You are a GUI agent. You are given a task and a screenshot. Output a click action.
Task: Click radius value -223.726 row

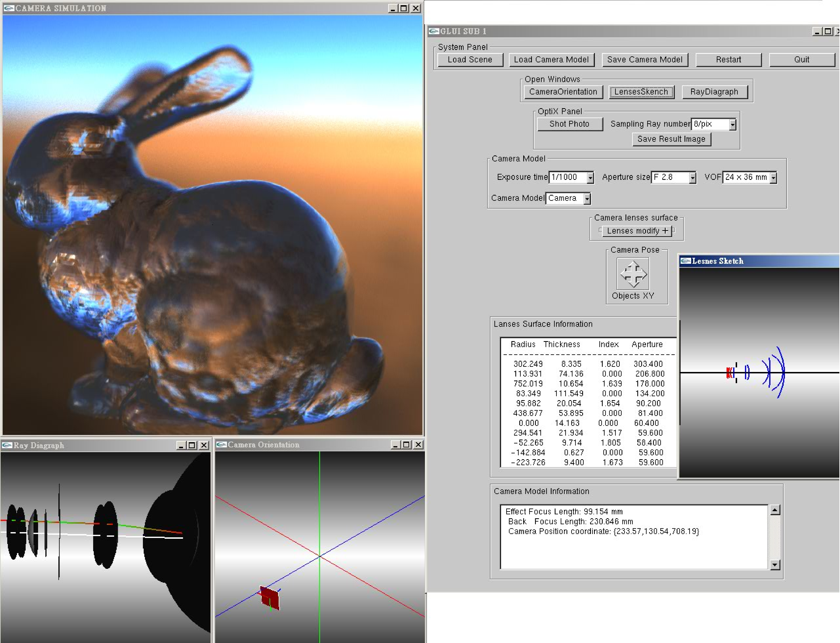[528, 462]
